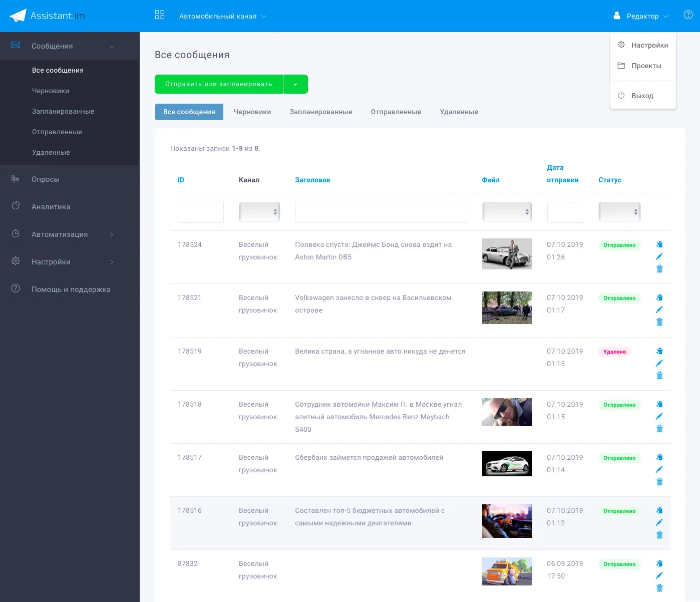Open the Файл filter dropdown

point(507,212)
